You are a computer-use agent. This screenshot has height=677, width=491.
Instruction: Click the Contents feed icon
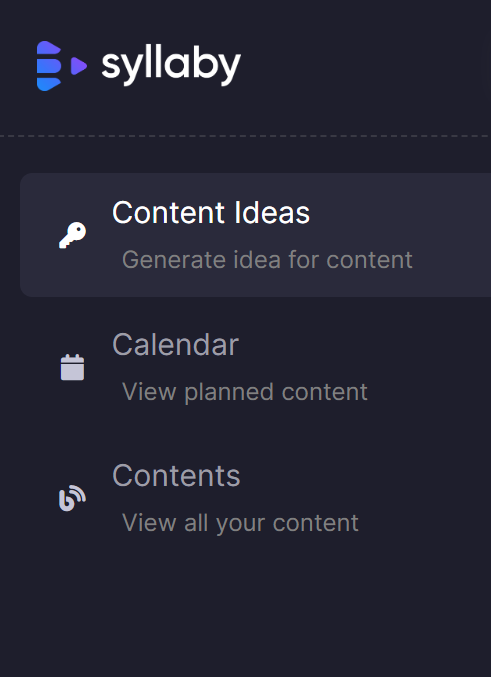pyautogui.click(x=72, y=498)
